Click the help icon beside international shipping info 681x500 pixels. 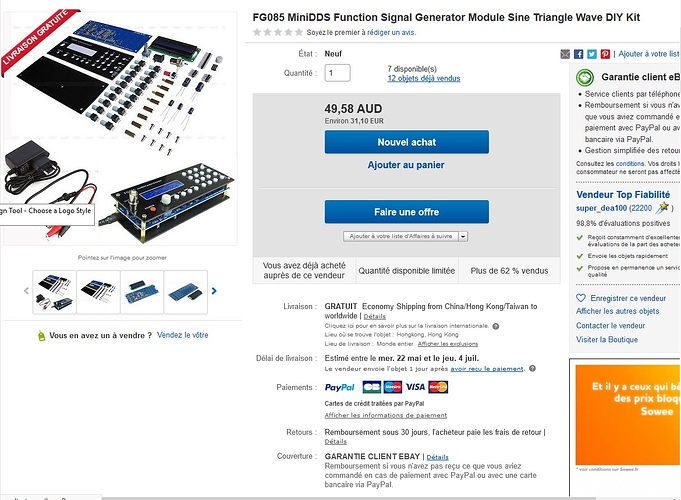pos(496,326)
